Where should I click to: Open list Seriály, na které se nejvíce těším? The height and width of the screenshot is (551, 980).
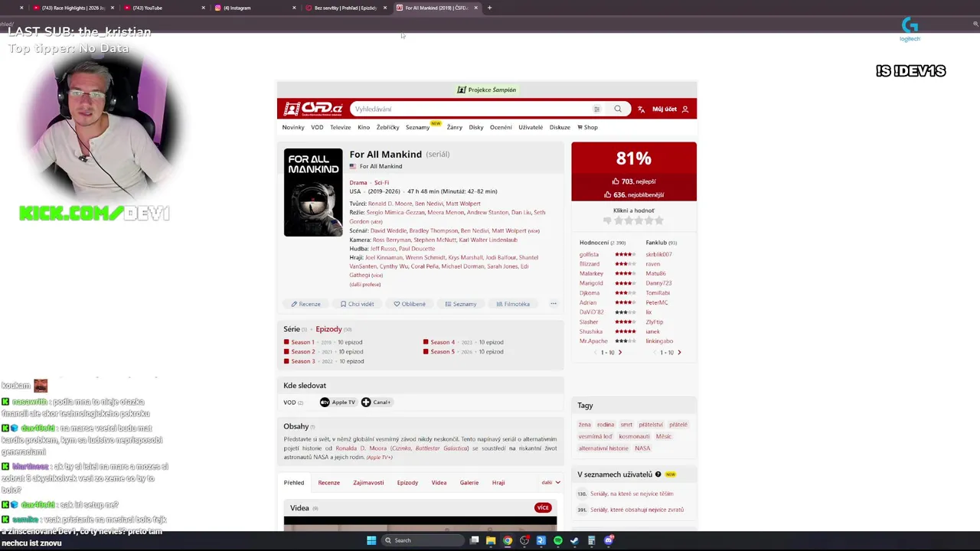click(632, 494)
